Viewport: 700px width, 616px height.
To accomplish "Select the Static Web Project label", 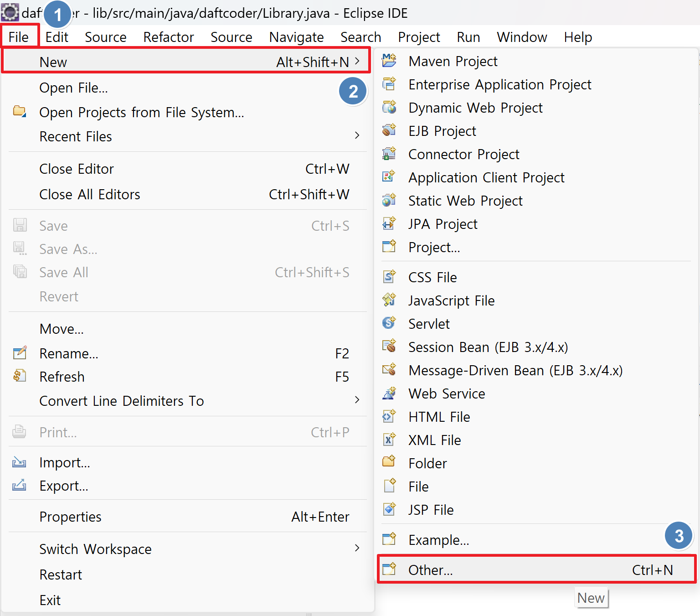I will pyautogui.click(x=466, y=201).
